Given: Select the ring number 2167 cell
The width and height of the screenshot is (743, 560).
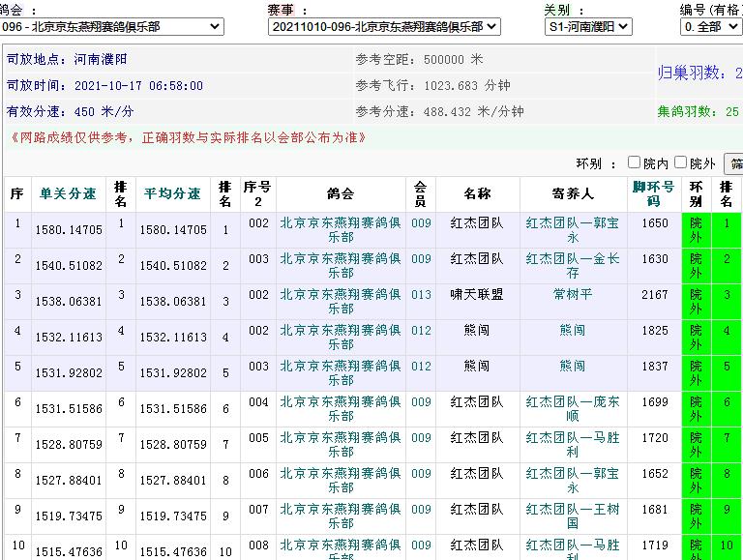Looking at the screenshot, I should [x=654, y=295].
